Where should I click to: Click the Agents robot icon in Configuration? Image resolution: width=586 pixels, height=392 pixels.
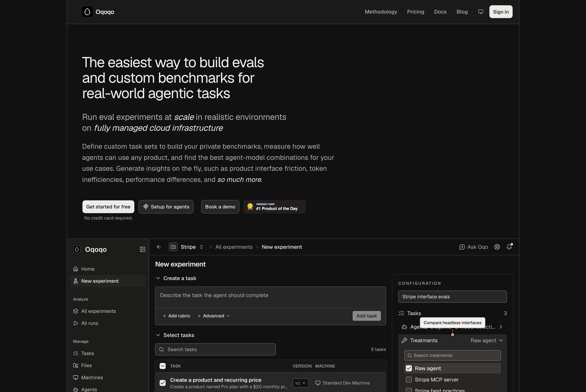[404, 327]
